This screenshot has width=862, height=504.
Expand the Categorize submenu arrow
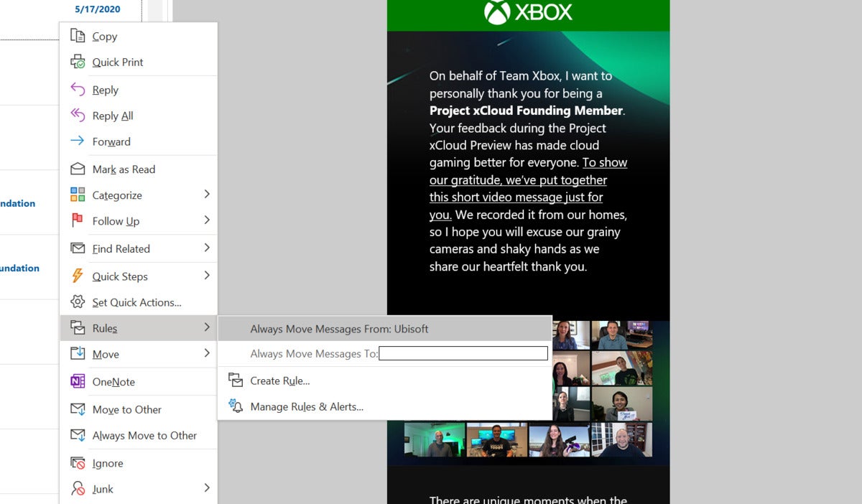tap(207, 195)
